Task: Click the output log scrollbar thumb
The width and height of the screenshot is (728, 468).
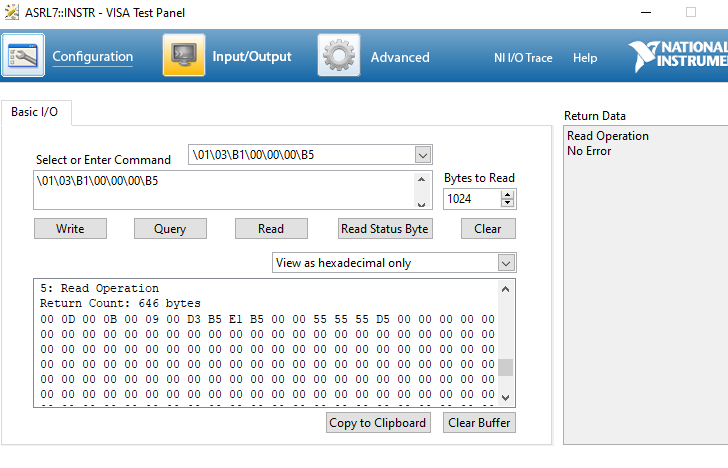Action: 506,367
